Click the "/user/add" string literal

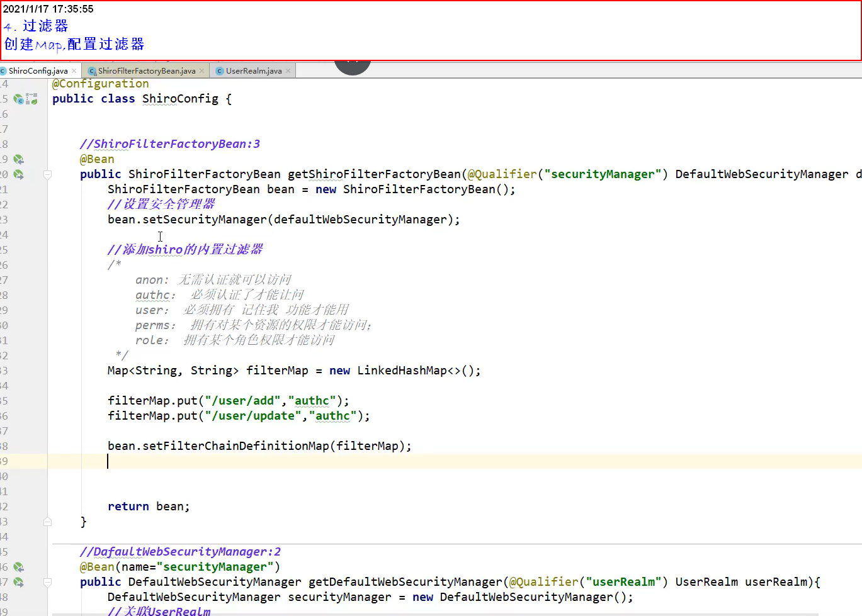coord(242,401)
